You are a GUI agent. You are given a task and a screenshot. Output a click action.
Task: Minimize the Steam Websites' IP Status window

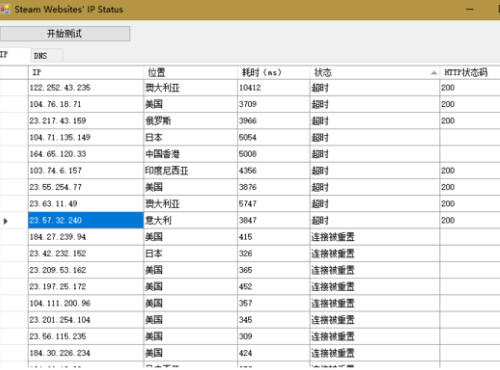470,9
